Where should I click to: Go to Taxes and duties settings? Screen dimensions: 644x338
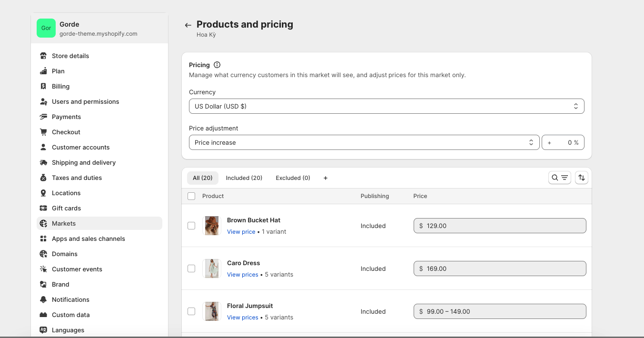pos(77,178)
